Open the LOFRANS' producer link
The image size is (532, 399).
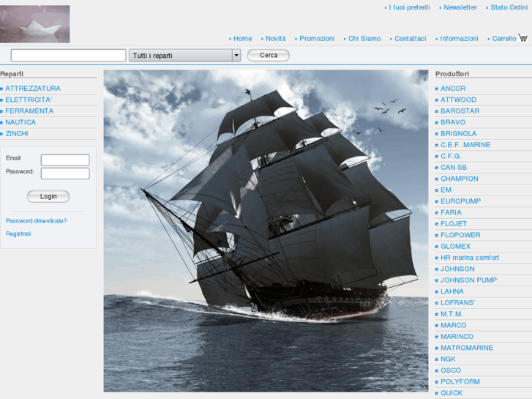coord(457,302)
